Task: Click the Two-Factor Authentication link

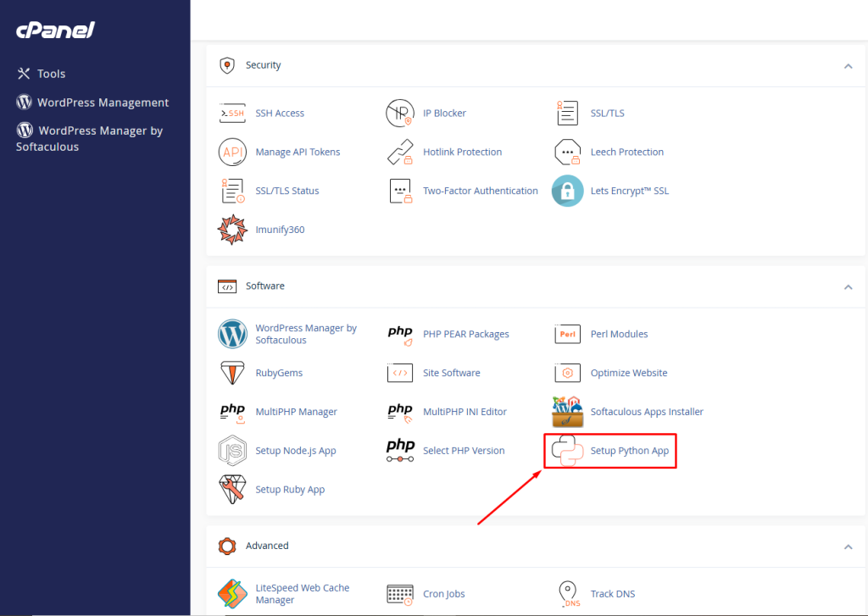Action: tap(480, 191)
